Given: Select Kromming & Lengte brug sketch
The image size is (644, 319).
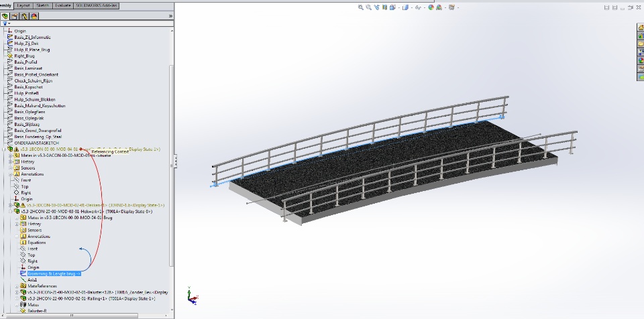Looking at the screenshot, I should pyautogui.click(x=54, y=273).
